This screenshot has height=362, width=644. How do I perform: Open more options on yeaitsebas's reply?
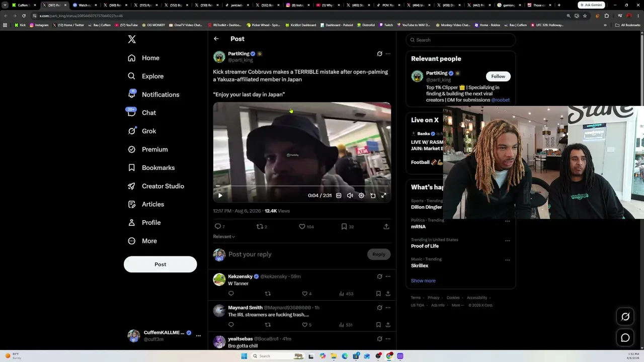(x=388, y=339)
